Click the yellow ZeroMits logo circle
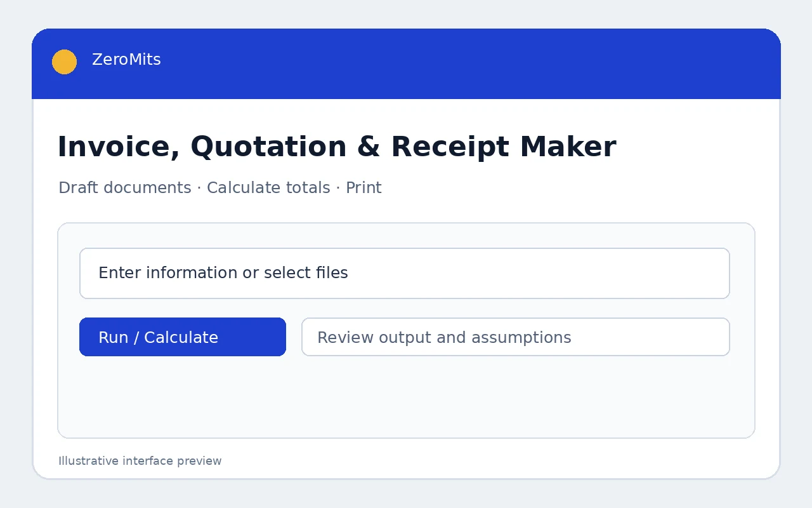The image size is (812, 508). pyautogui.click(x=64, y=62)
